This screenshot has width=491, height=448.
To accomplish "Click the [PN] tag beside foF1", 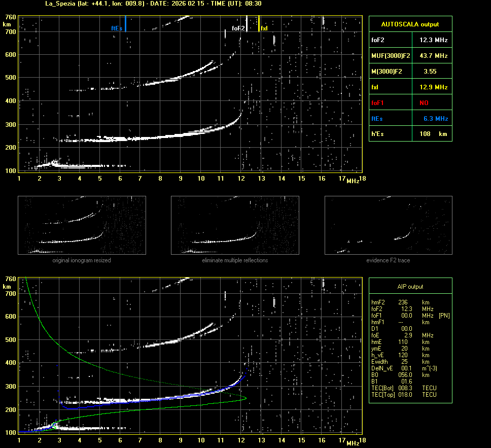I will tap(444, 315).
